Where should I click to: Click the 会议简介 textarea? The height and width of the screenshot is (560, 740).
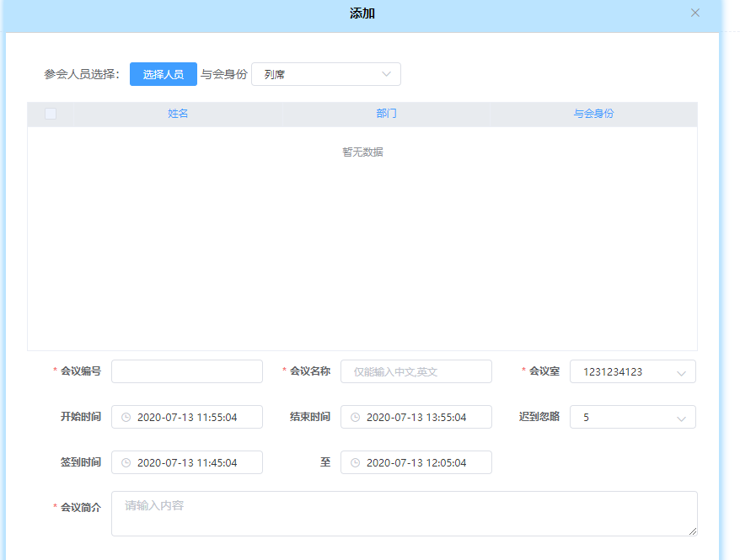(404, 513)
